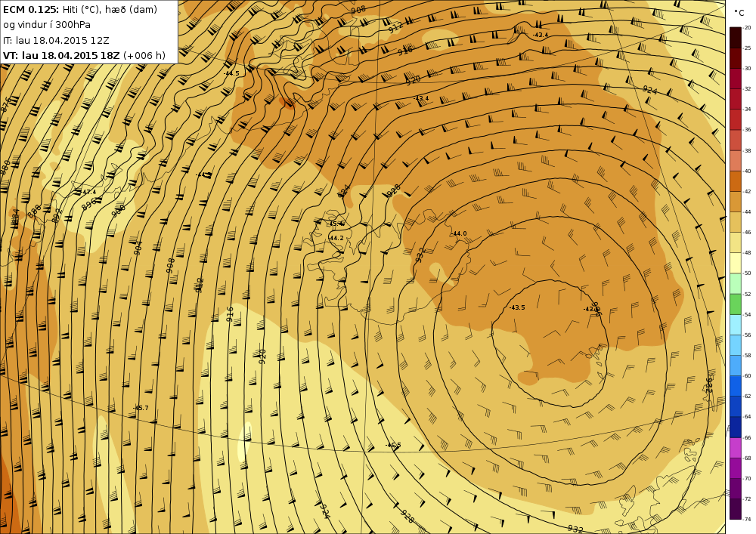Select the dark purple swatch between -72 and -74
The height and width of the screenshot is (534, 756).
tap(736, 509)
